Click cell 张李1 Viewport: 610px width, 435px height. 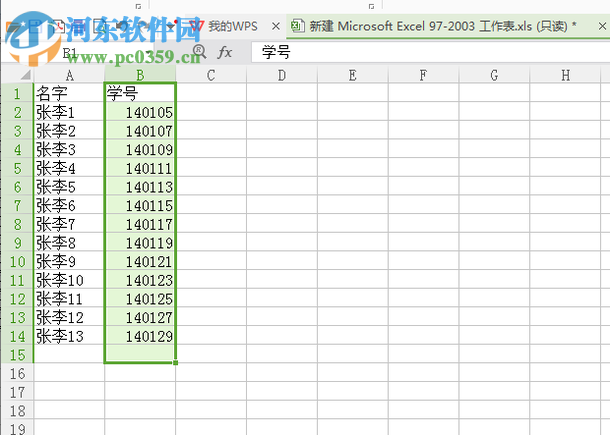pyautogui.click(x=69, y=112)
